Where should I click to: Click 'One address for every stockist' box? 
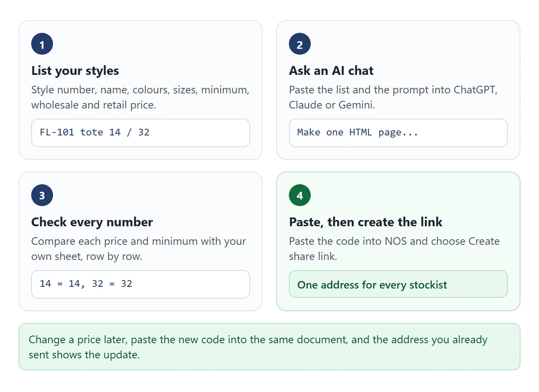[x=398, y=284]
